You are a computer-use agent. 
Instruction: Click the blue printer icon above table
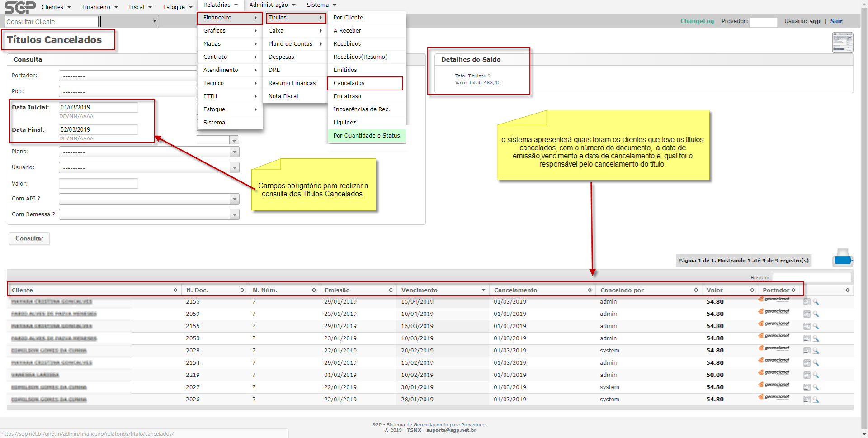coord(842,259)
